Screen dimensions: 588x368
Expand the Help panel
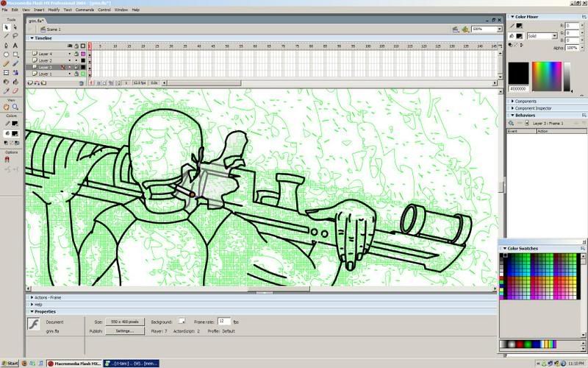(32, 305)
